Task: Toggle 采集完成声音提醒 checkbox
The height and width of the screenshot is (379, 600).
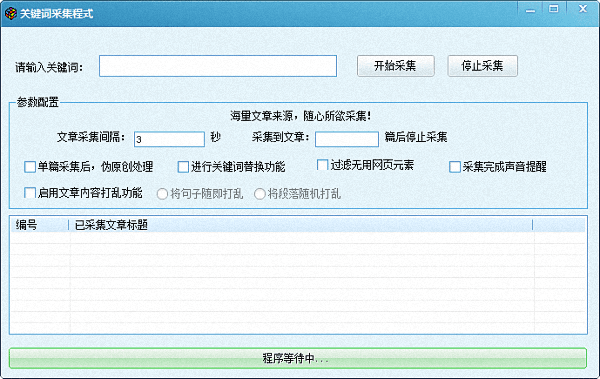Action: [455, 167]
